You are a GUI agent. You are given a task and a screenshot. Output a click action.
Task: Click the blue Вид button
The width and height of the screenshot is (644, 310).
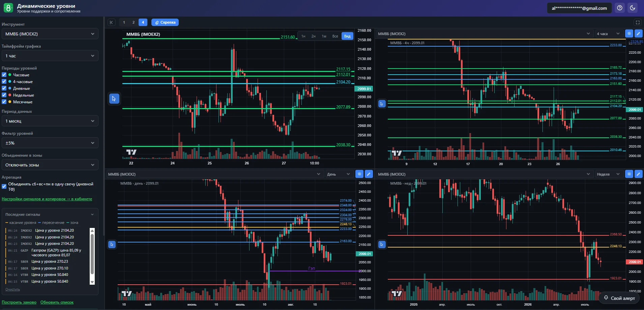pyautogui.click(x=347, y=36)
